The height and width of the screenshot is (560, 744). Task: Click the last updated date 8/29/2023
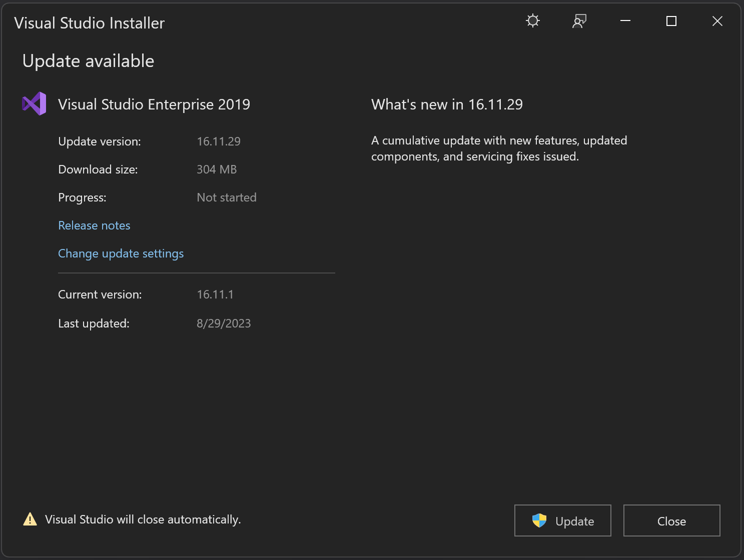(224, 323)
